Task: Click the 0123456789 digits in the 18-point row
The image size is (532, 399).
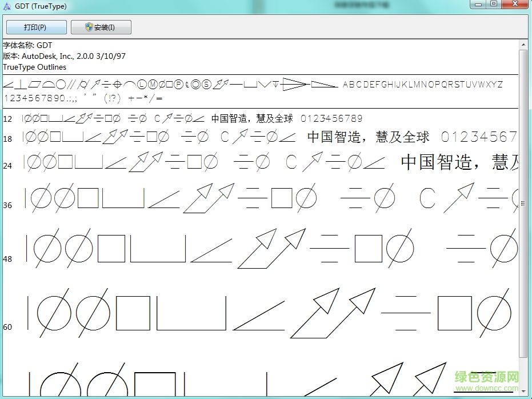Action: (479, 138)
